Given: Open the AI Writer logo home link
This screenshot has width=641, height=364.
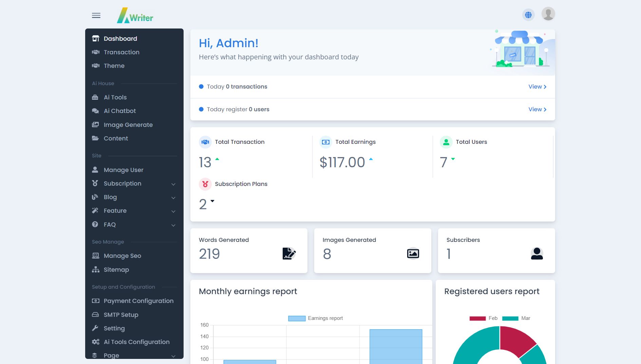Looking at the screenshot, I should click(135, 16).
